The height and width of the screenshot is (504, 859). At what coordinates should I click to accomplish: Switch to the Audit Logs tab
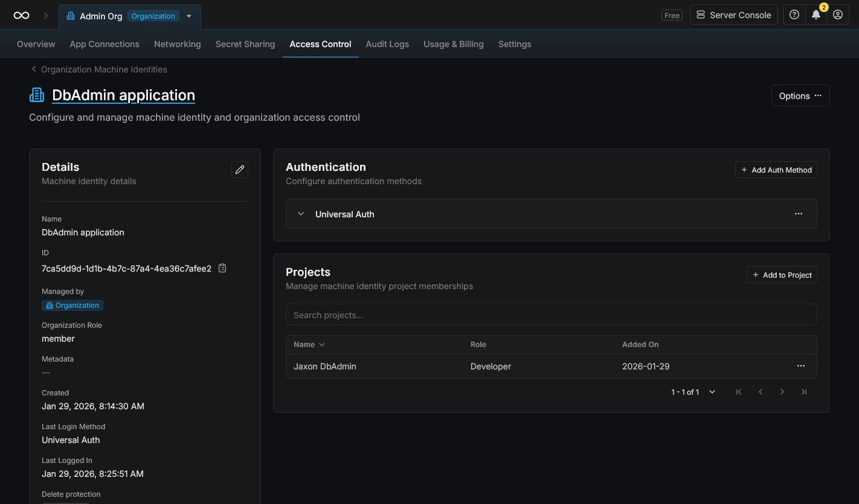click(387, 44)
